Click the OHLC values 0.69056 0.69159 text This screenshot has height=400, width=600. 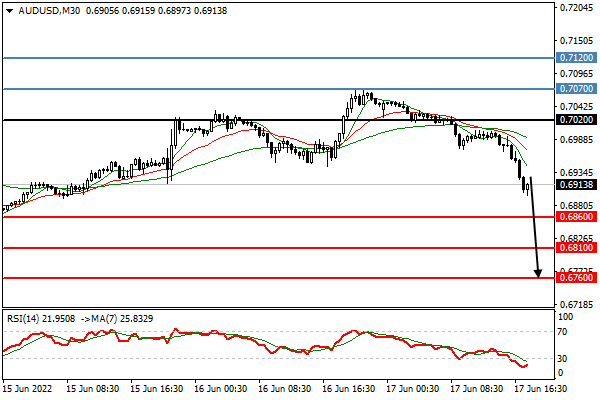point(120,11)
